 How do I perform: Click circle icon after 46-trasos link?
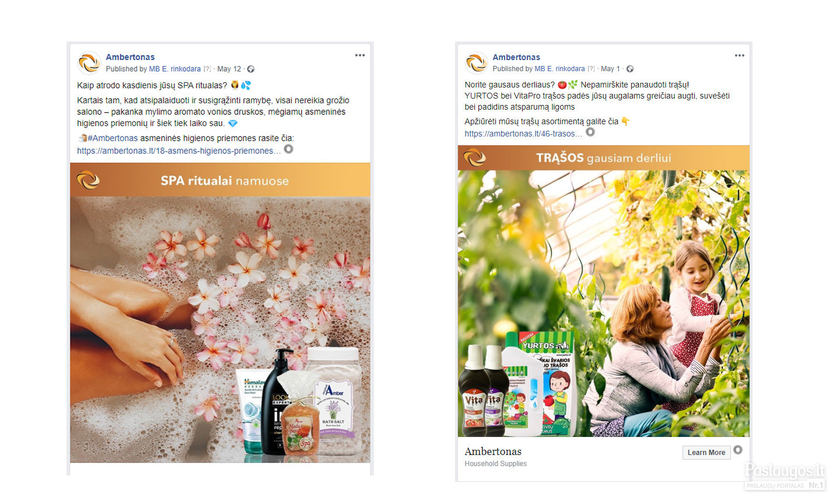point(590,132)
